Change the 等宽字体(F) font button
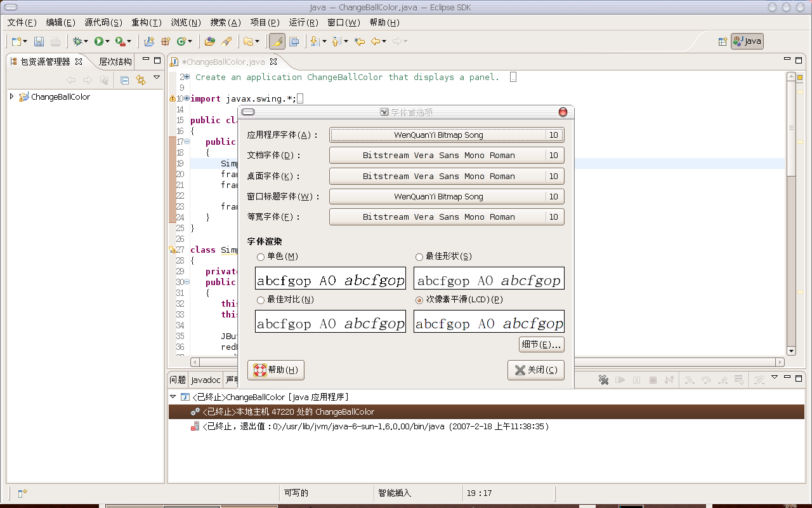This screenshot has height=508, width=812. pyautogui.click(x=447, y=217)
